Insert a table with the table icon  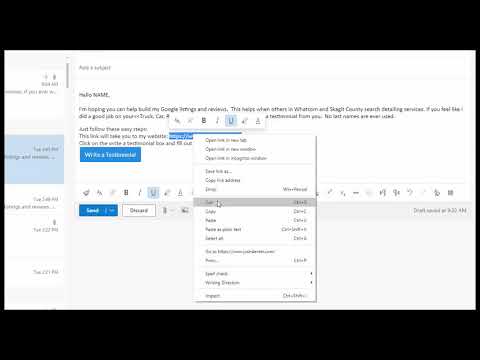450,193
